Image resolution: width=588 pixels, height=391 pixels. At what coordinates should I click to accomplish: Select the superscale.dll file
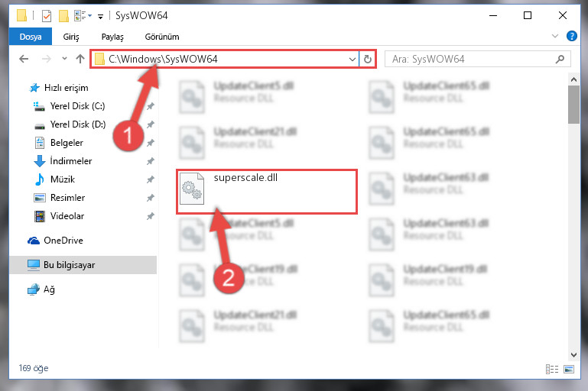[x=267, y=192]
